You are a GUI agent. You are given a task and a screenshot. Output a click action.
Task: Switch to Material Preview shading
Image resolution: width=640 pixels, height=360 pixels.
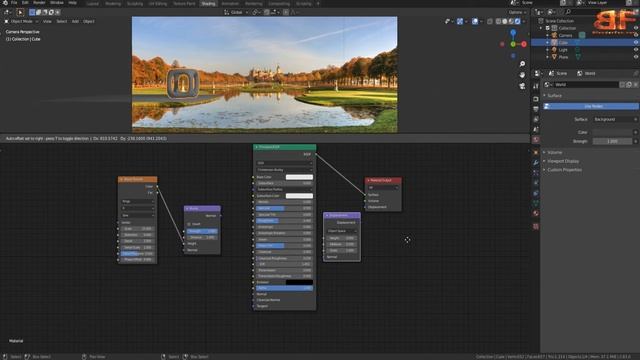click(511, 21)
